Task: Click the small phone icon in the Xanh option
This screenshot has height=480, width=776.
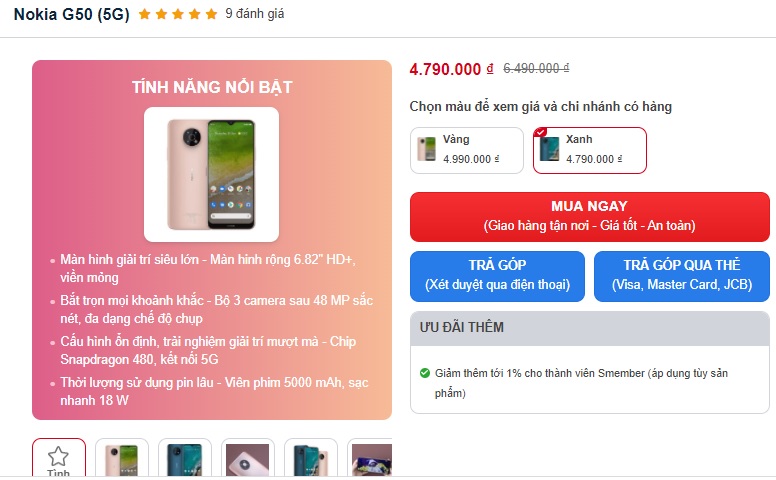Action: (549, 149)
